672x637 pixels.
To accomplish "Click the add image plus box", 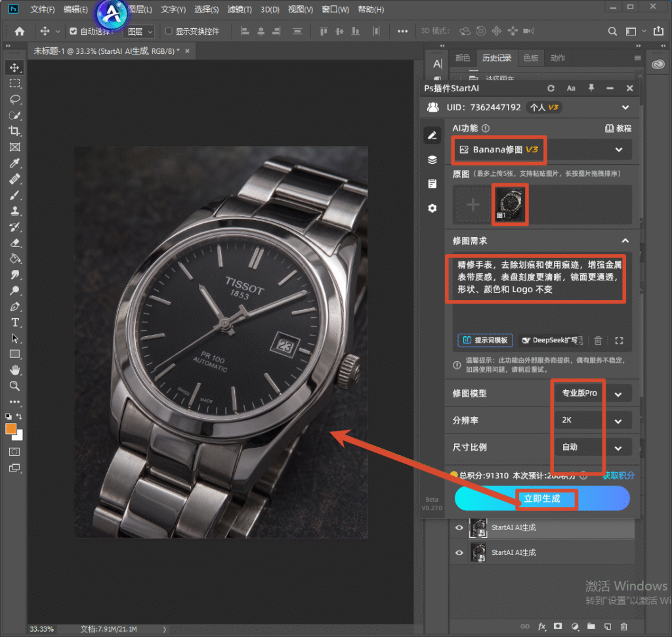I will point(472,205).
